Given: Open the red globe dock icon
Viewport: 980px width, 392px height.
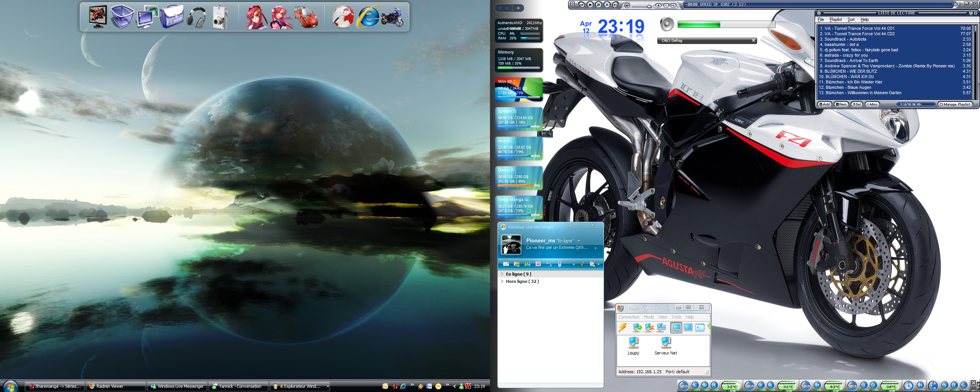Looking at the screenshot, I should click(343, 17).
